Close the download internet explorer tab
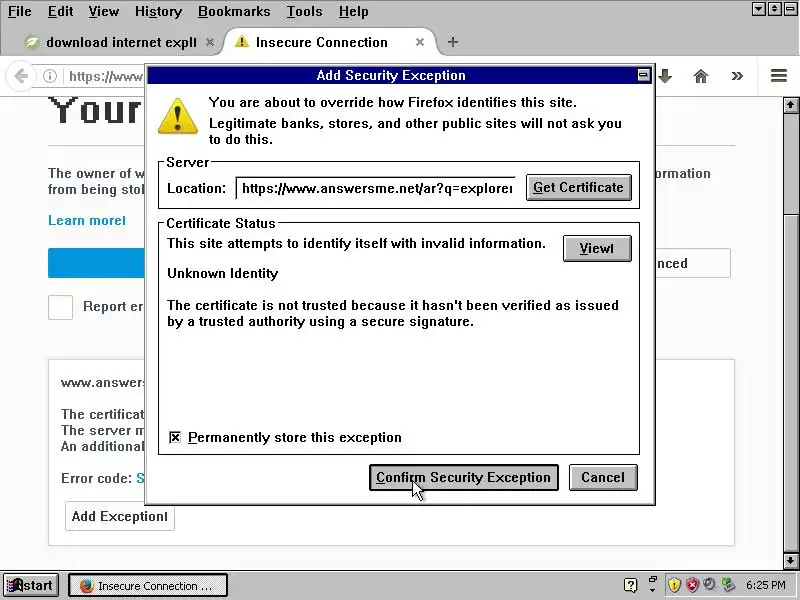 tap(210, 42)
